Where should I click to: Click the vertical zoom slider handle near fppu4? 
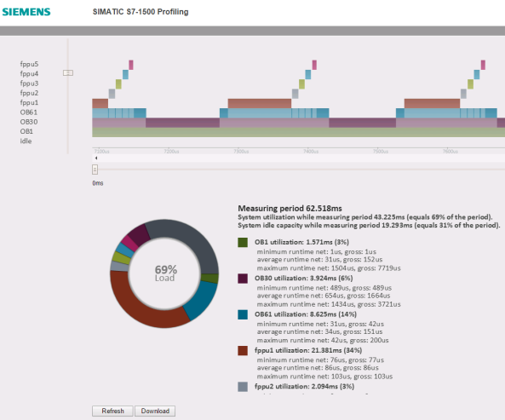(68, 72)
